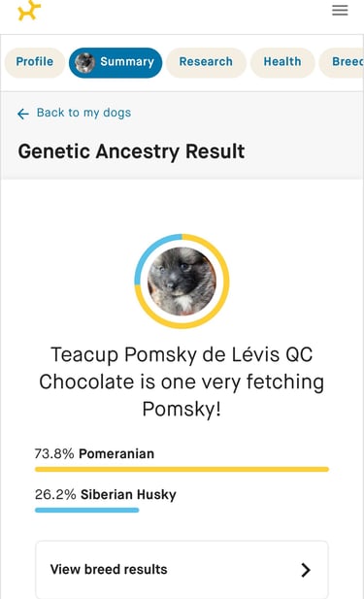The width and height of the screenshot is (364, 599).
Task: Open the Profile tab
Action: [35, 62]
